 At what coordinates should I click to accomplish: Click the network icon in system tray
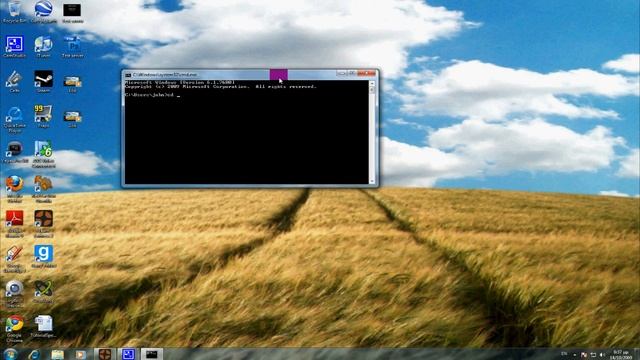coord(593,355)
